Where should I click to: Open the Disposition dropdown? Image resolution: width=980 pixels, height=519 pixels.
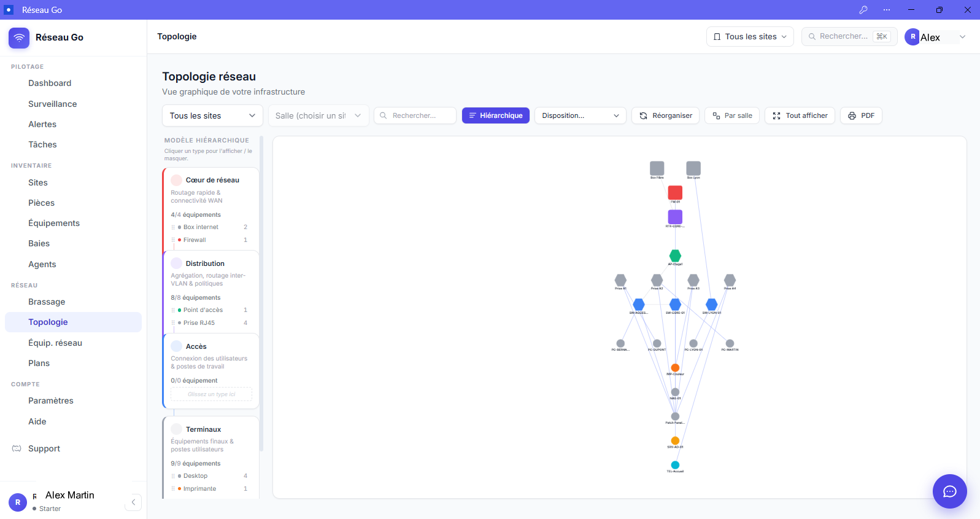[580, 115]
